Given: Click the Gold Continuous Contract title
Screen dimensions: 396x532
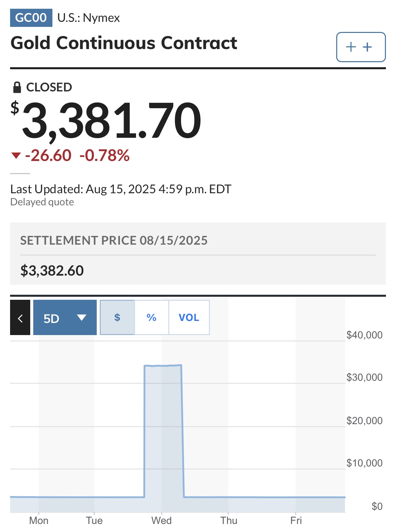Looking at the screenshot, I should [x=124, y=43].
